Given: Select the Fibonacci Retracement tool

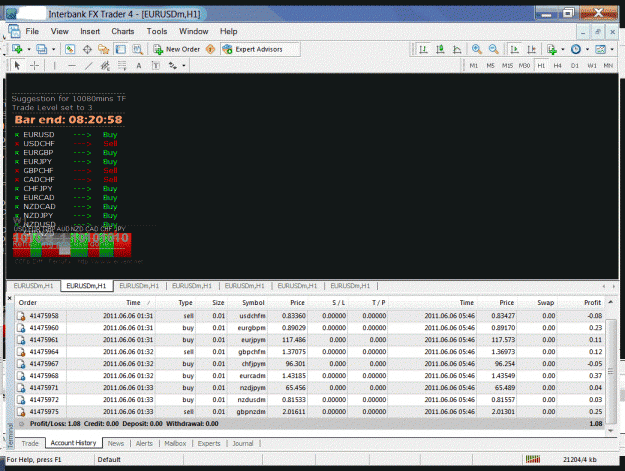Looking at the screenshot, I should tap(122, 66).
